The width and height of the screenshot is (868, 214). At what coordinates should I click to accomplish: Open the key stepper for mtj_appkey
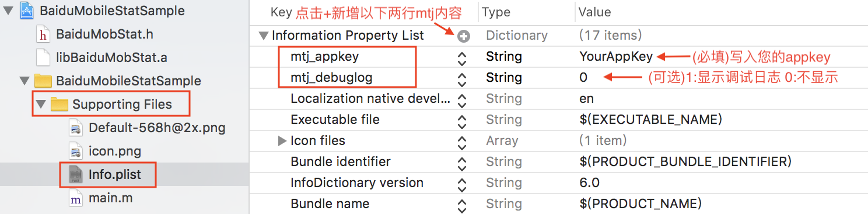pyautogui.click(x=462, y=58)
